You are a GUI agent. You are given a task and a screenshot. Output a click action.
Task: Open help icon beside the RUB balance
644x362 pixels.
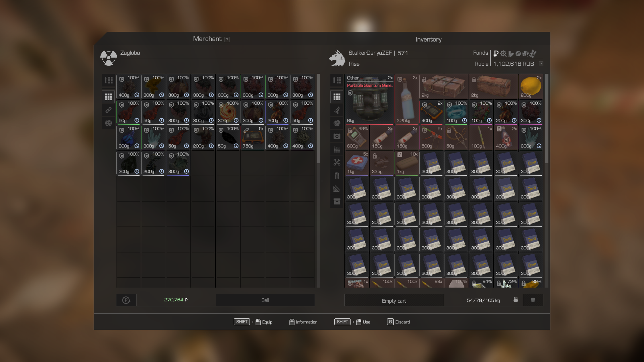[541, 64]
